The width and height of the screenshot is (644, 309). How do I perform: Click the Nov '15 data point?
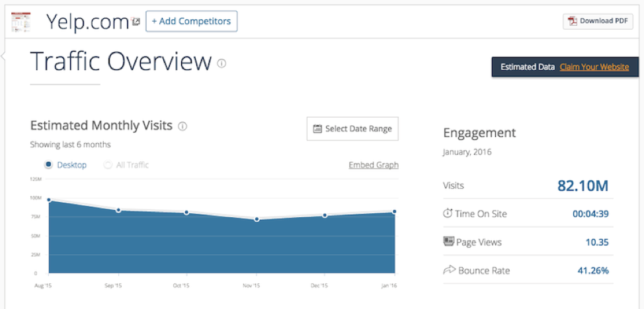(x=257, y=220)
